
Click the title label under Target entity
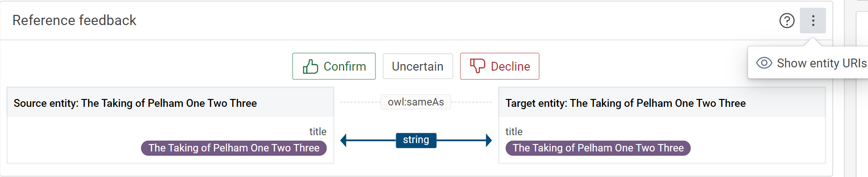click(514, 131)
